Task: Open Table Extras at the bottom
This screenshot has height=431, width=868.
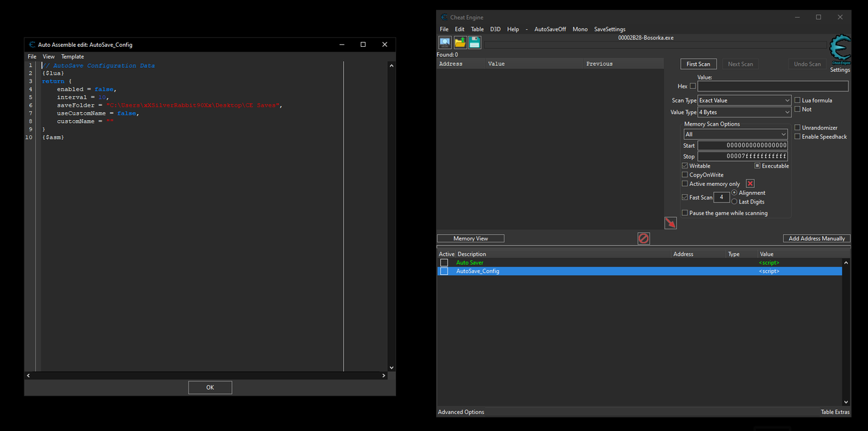Action: pyautogui.click(x=835, y=412)
